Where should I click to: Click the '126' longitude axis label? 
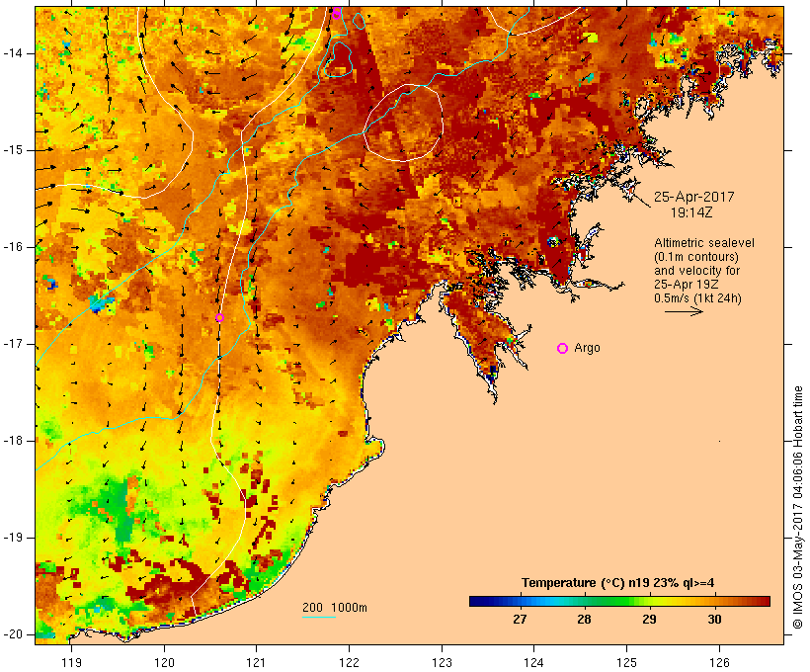click(x=719, y=662)
